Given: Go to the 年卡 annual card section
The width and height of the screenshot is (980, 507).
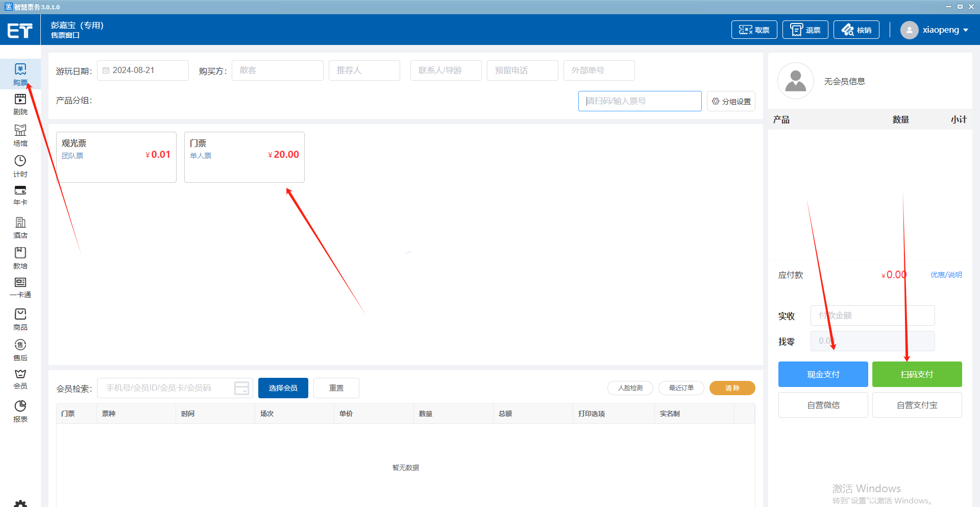Looking at the screenshot, I should click(x=20, y=195).
